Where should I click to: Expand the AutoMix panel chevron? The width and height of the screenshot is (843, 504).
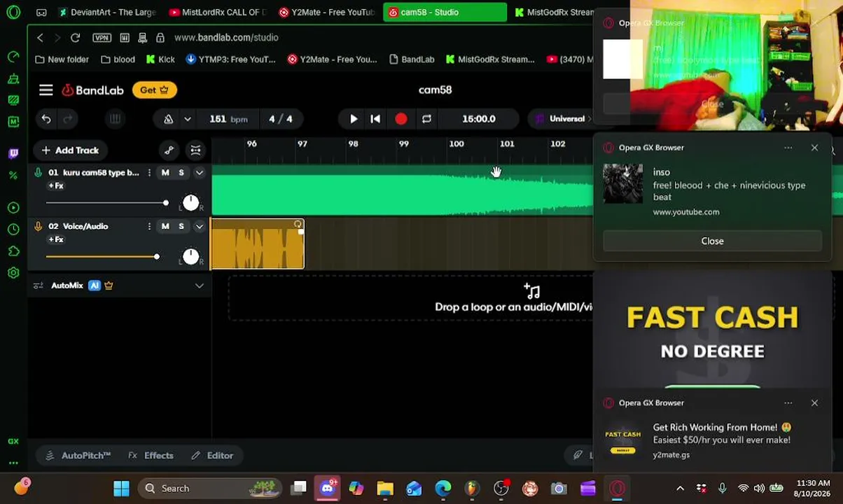pos(200,286)
